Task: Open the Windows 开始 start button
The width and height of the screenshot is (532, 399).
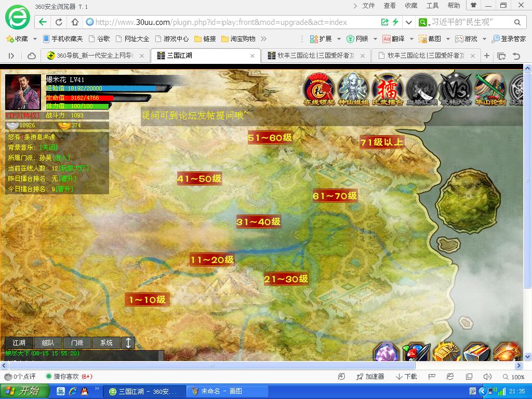Action: point(24,391)
